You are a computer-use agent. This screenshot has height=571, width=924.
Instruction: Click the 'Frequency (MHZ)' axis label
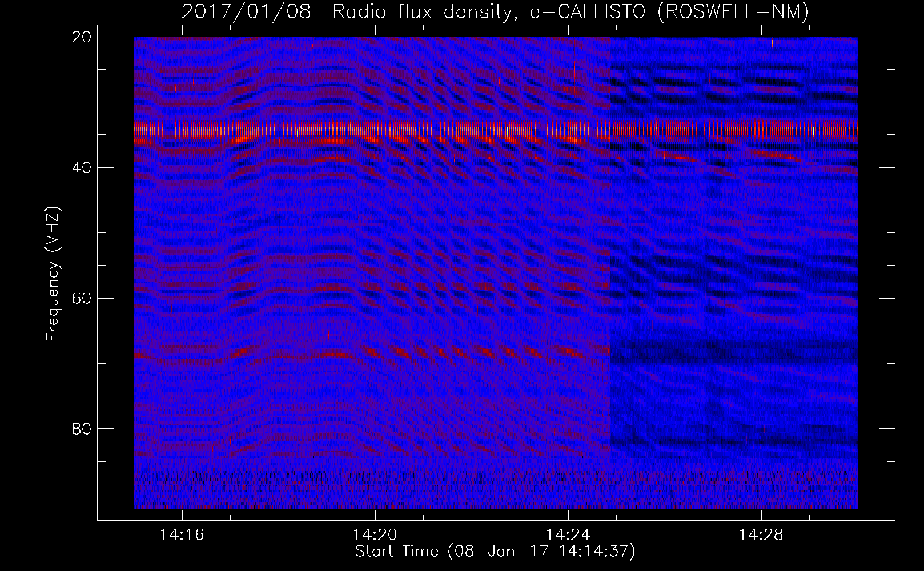[53, 274]
